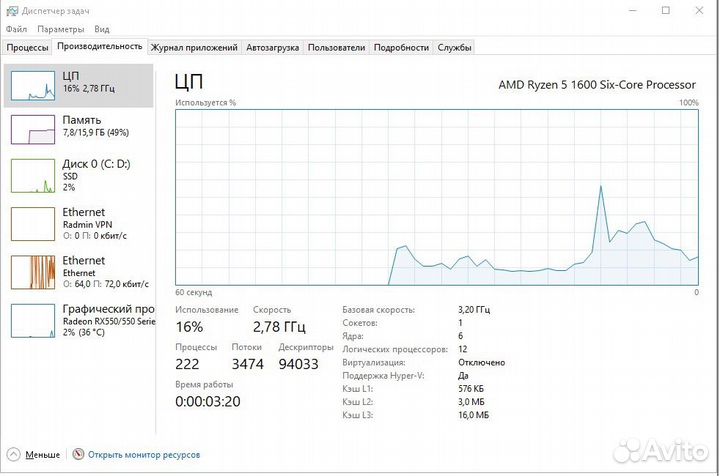The width and height of the screenshot is (720, 476).
Task: Switch to the Журнал приложений tab
Action: point(194,47)
